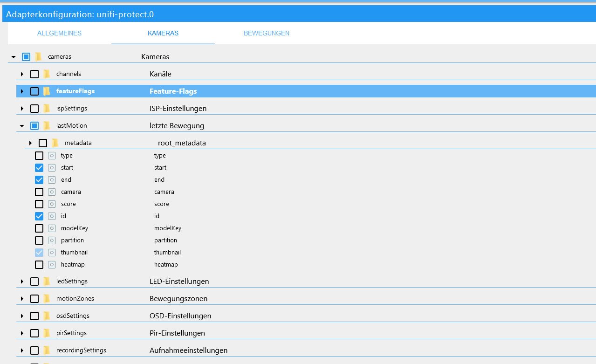Open the Bewegungen tab
This screenshot has width=596, height=364.
pyautogui.click(x=267, y=33)
